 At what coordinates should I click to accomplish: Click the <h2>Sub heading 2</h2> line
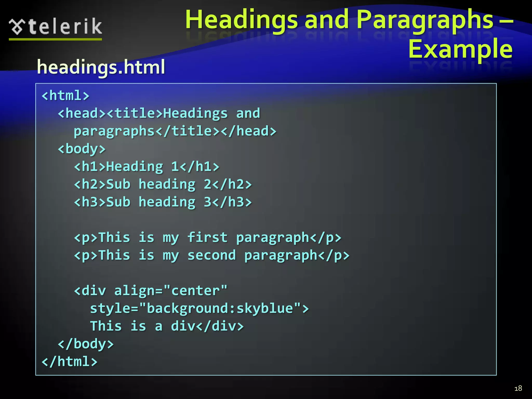[x=163, y=184]
